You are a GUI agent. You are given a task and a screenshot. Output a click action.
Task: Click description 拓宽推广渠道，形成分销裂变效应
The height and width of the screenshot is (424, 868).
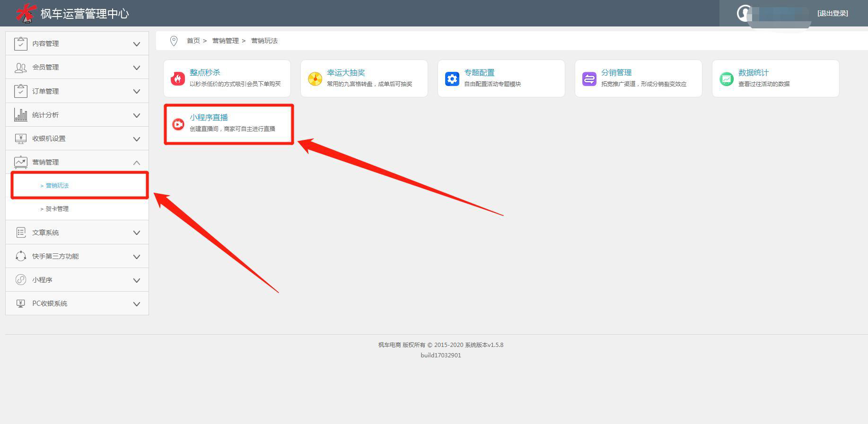[644, 84]
